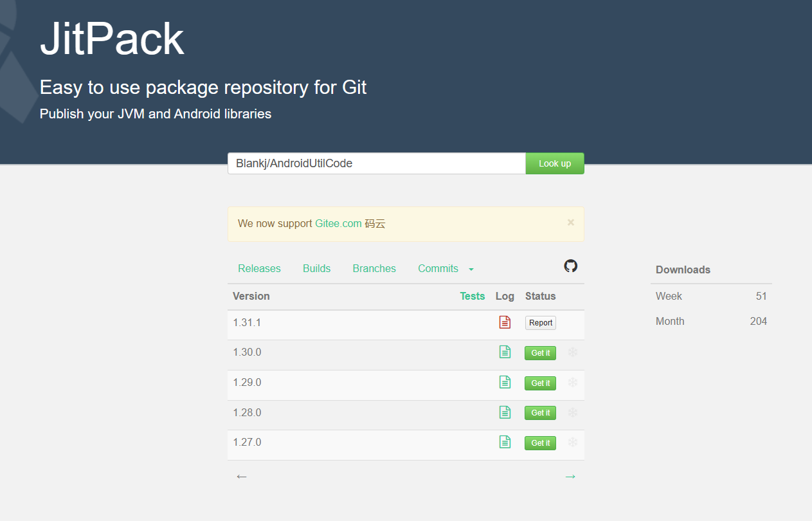Open the build log for version 1.31.1
The image size is (812, 521).
click(505, 322)
